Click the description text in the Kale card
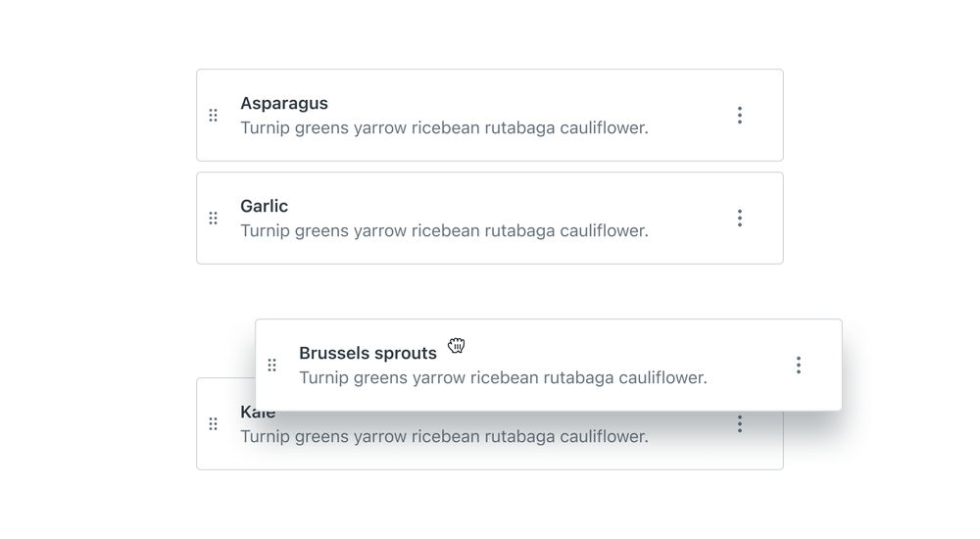The width and height of the screenshot is (980, 539). point(444,437)
